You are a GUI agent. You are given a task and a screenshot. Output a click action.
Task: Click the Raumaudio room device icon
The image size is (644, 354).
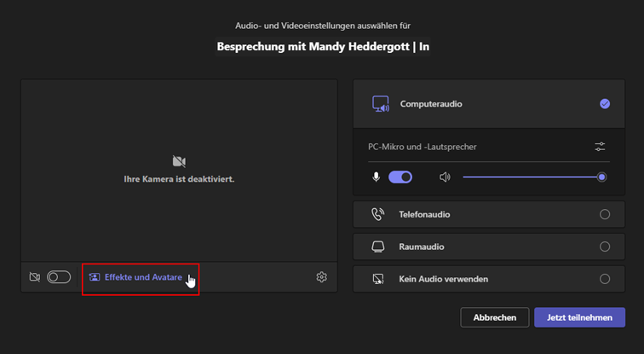click(x=378, y=247)
